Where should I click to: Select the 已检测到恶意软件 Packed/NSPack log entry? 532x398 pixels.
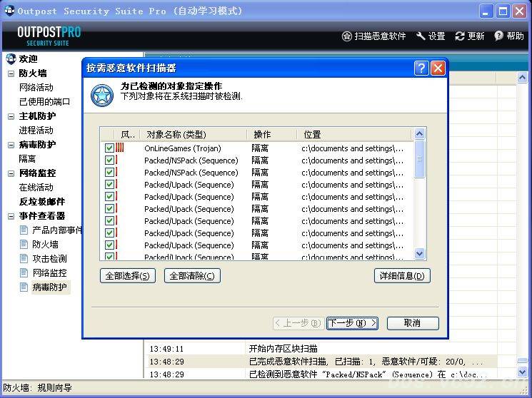point(322,374)
